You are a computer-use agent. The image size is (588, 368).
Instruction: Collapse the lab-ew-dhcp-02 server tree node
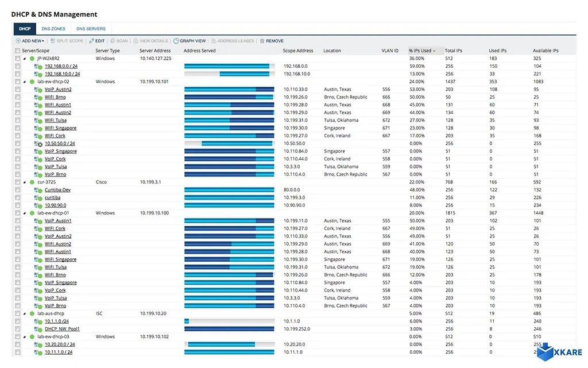[25, 82]
